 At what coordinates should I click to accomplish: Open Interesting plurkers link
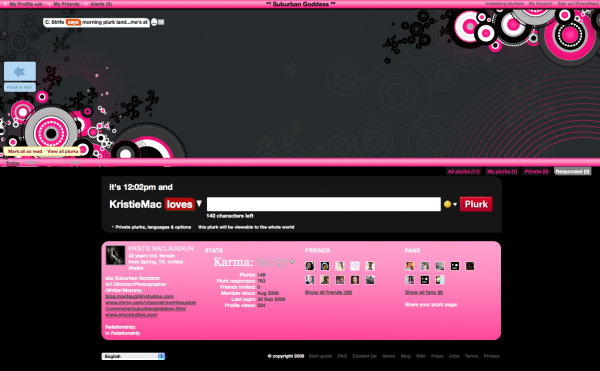tap(504, 3)
